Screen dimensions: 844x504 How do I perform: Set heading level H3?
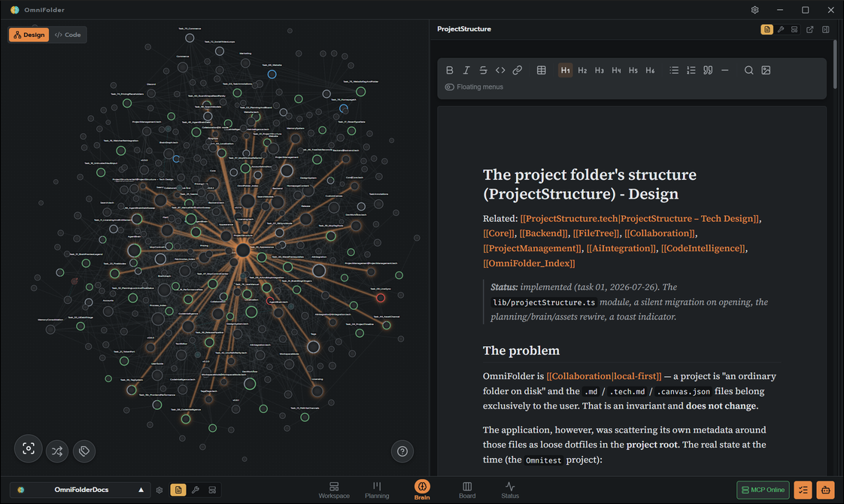point(600,70)
